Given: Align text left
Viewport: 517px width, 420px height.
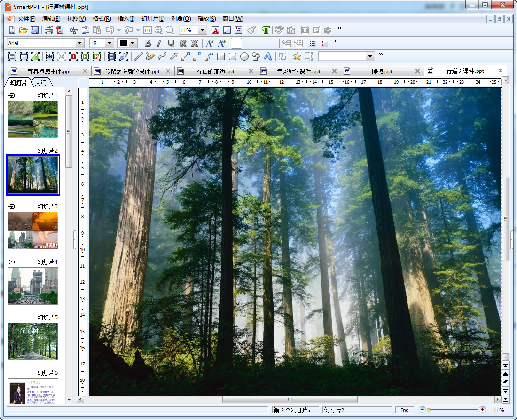Looking at the screenshot, I should [x=236, y=43].
